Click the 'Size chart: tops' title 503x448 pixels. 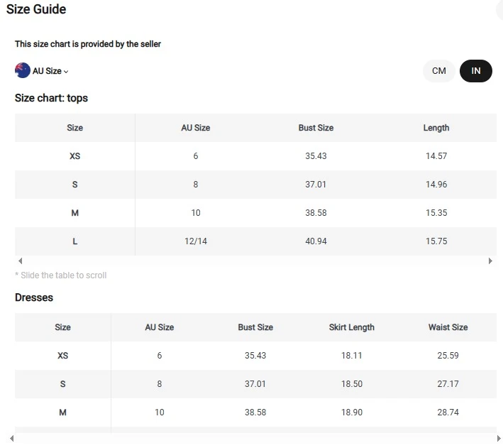51,98
